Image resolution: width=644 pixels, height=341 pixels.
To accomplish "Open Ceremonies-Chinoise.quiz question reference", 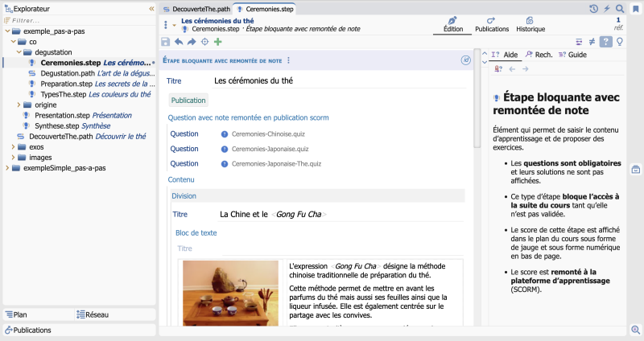I will point(268,134).
